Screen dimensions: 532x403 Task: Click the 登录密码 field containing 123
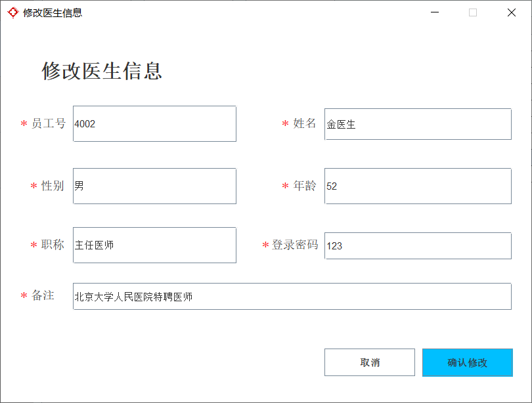click(x=418, y=245)
